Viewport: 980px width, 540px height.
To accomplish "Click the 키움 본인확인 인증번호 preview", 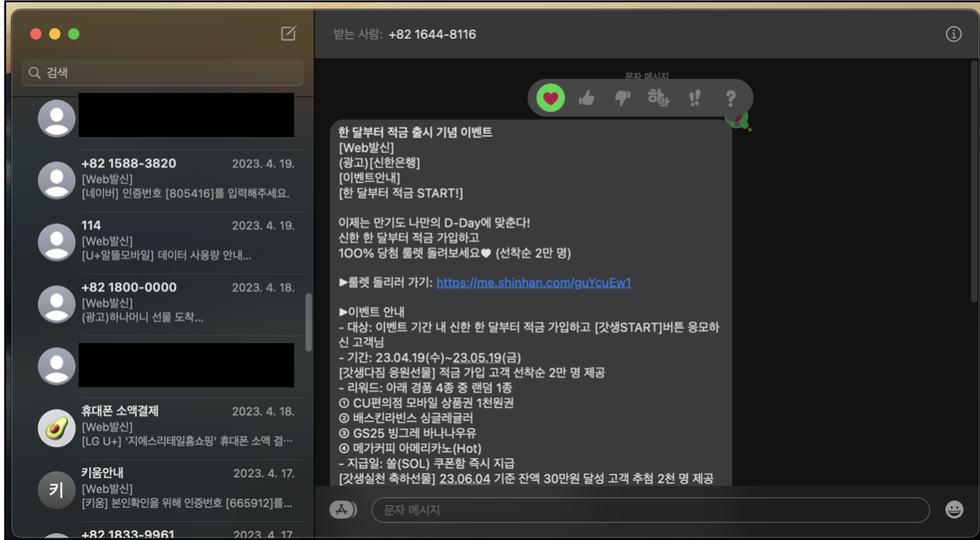I will click(187, 504).
